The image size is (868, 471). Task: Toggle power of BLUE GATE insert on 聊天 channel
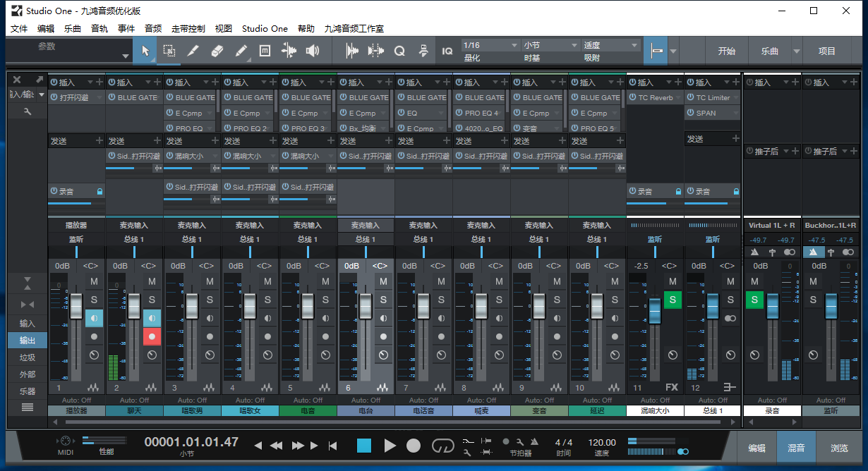(111, 98)
